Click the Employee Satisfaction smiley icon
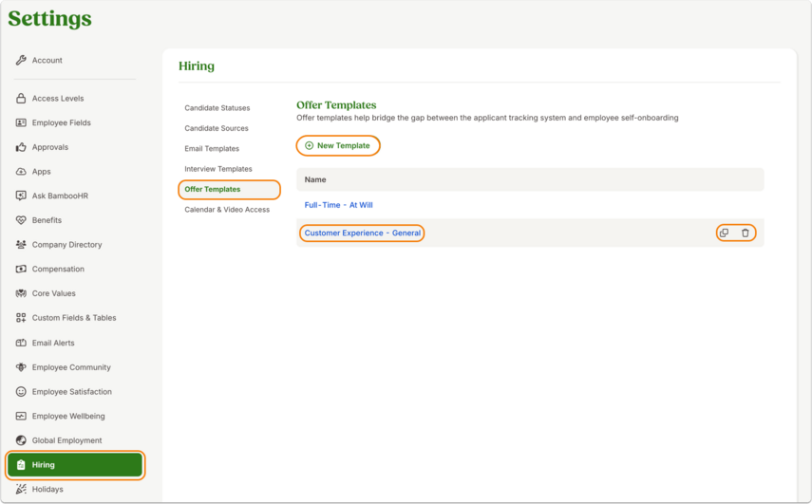The image size is (812, 504). tap(21, 392)
